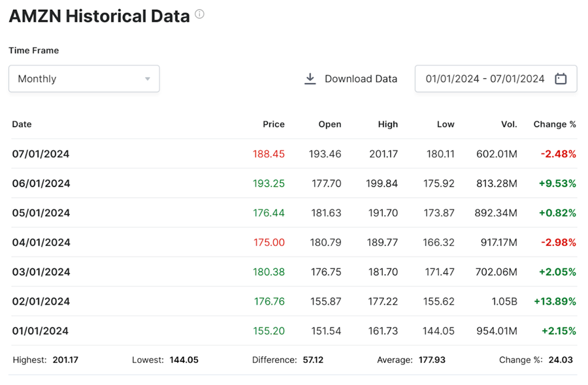
Task: Click the Change % column header
Action: [x=555, y=124]
